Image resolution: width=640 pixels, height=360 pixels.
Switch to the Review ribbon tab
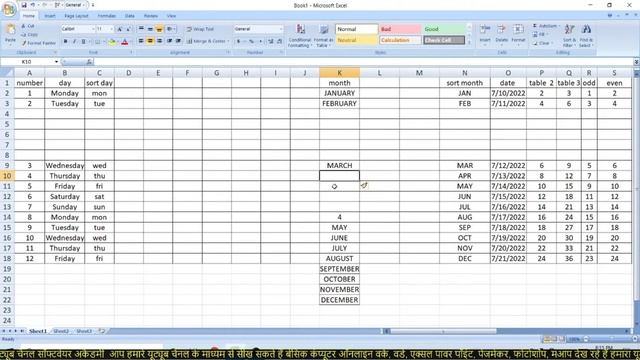(151, 16)
